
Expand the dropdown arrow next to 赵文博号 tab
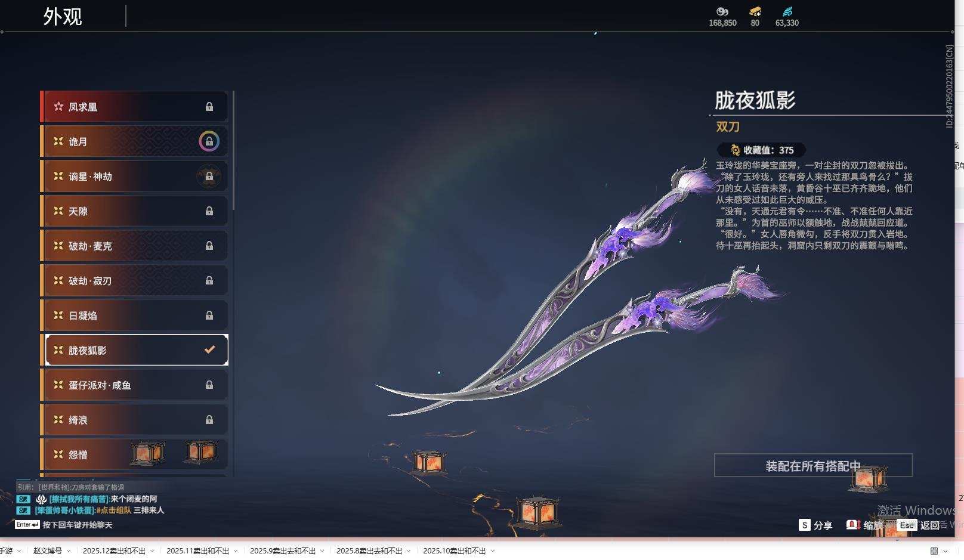67,551
